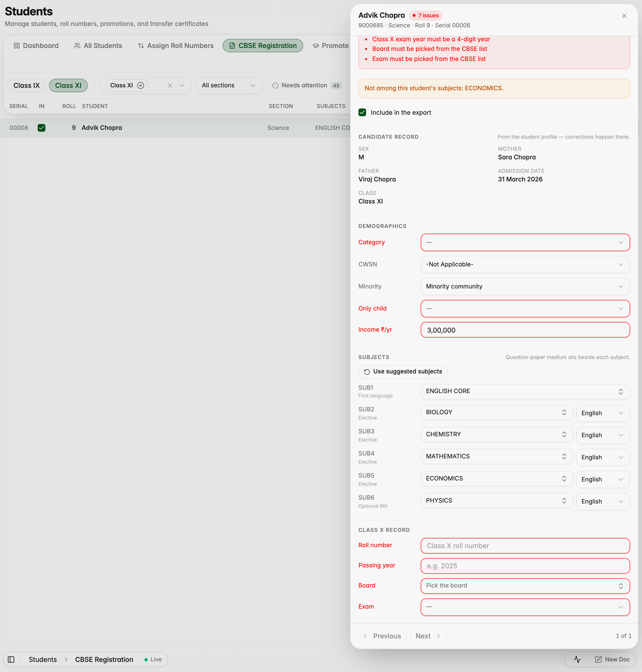This screenshot has width=642, height=672.
Task: Switch to the All Students tab
Action: (x=98, y=46)
